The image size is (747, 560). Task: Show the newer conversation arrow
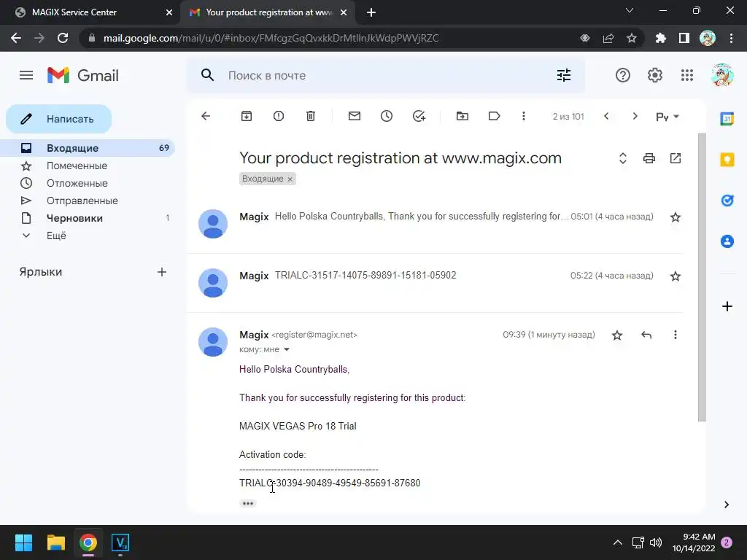pos(606,116)
